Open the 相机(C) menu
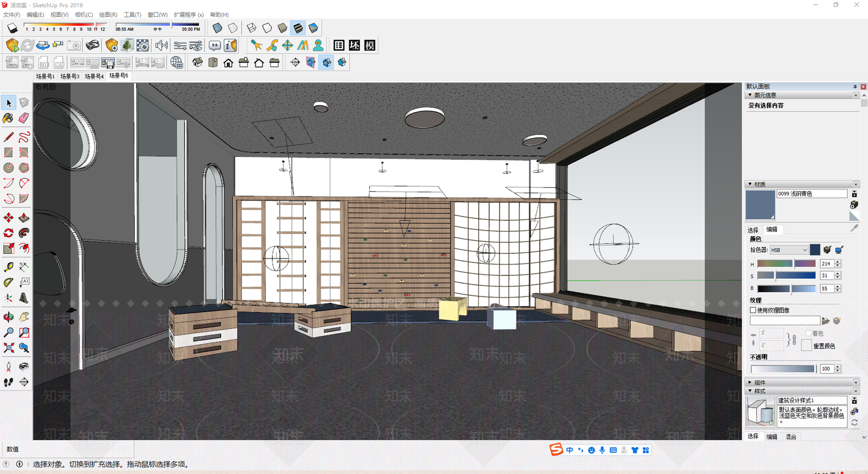The height and width of the screenshot is (474, 868). [x=84, y=15]
